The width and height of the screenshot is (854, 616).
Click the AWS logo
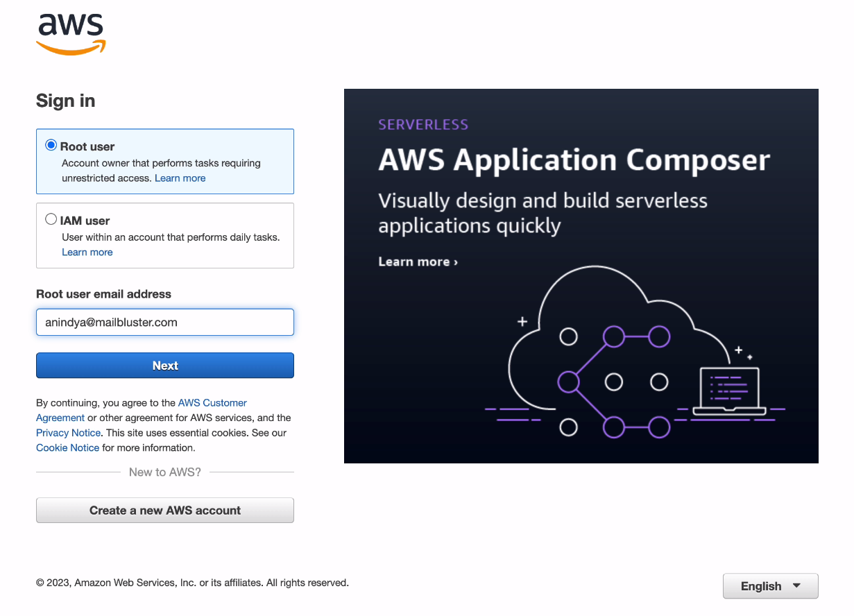70,32
